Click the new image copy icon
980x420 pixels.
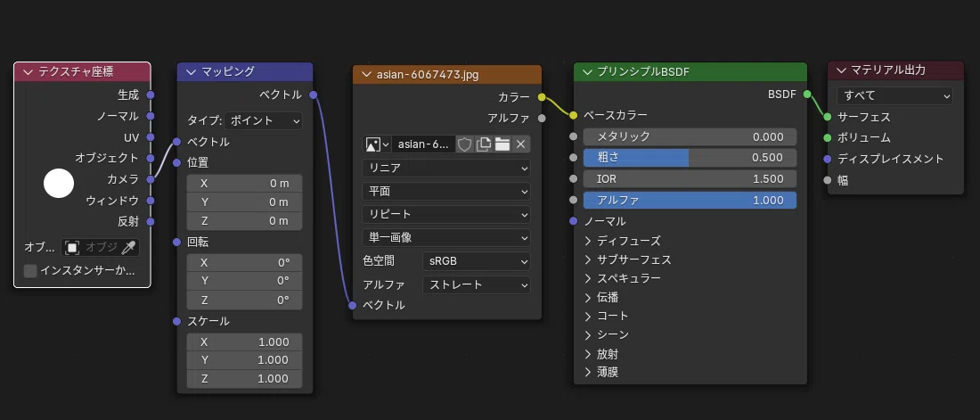483,144
